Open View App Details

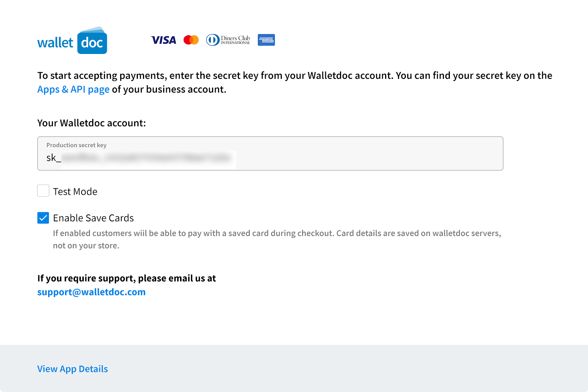[x=72, y=369]
